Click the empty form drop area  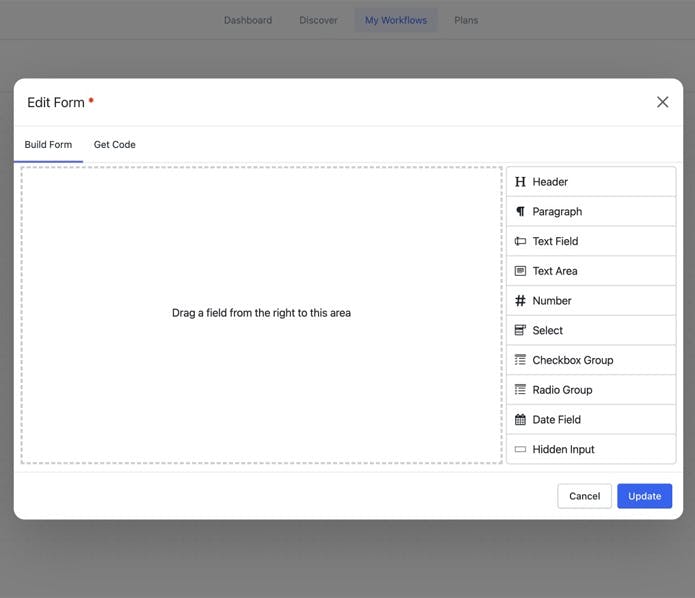262,315
